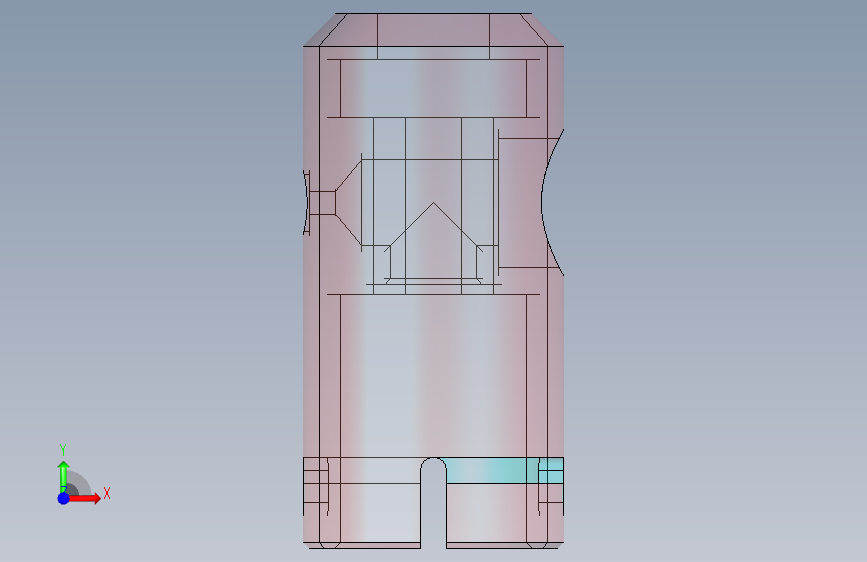Select the rounded slot at the model's bottom
This screenshot has width=867, height=562.
pos(434,503)
